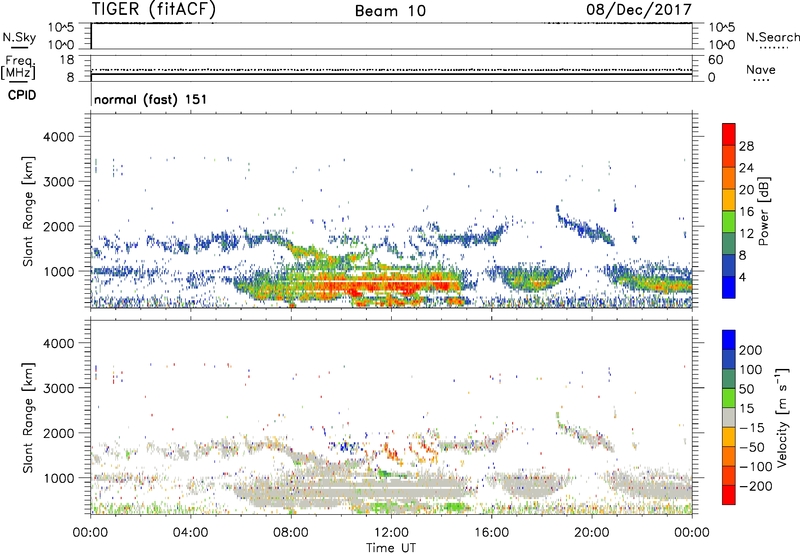Click the '12:00' time axis label
Screen dimensions: 800x554
click(391, 533)
